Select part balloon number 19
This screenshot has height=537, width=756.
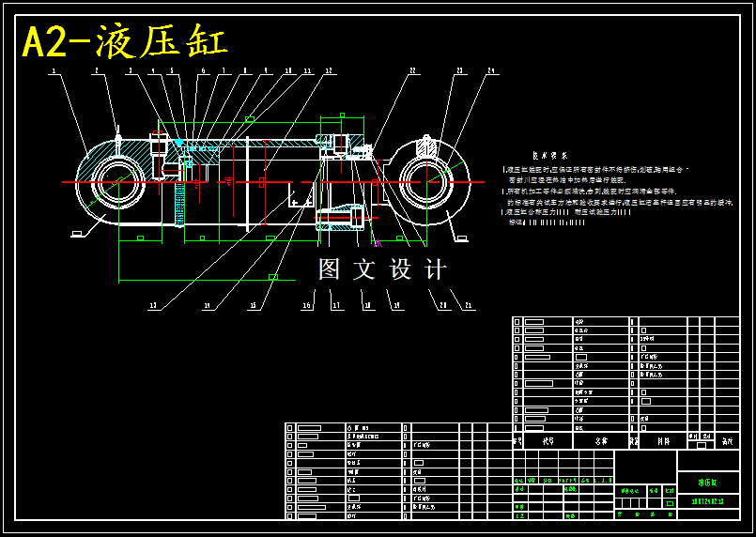pyautogui.click(x=397, y=306)
